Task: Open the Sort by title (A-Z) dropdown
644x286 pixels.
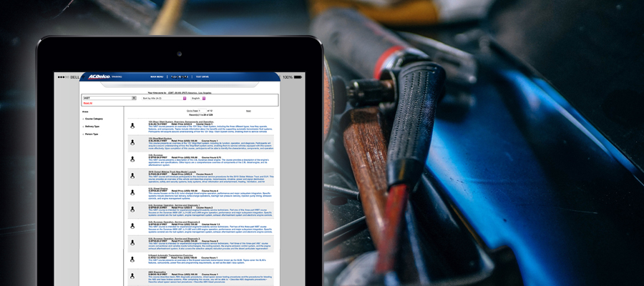Action: pos(184,98)
